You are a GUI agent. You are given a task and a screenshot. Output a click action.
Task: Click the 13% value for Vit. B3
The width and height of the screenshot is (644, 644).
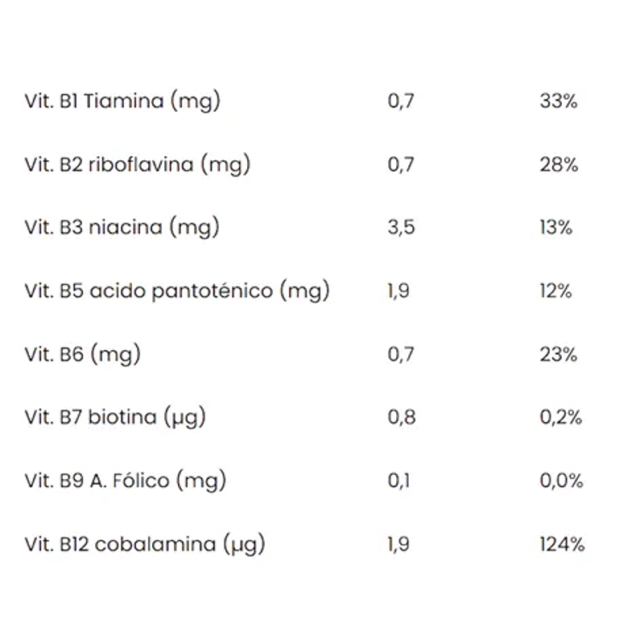tap(555, 228)
